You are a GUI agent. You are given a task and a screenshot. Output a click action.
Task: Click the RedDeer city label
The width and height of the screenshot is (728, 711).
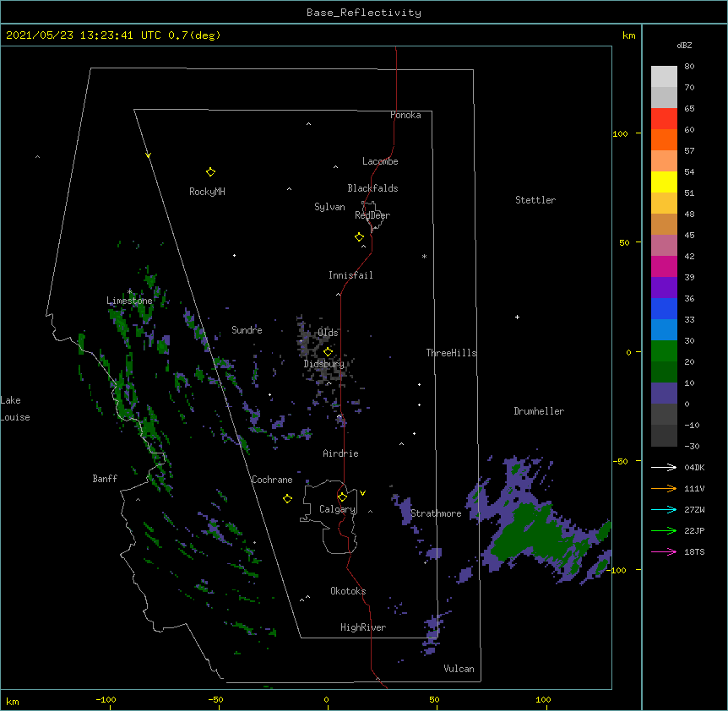pyautogui.click(x=372, y=215)
